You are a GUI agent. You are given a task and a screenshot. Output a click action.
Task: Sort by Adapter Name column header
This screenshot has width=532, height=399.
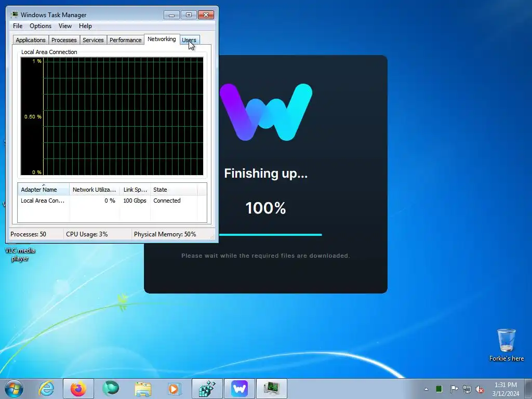44,190
